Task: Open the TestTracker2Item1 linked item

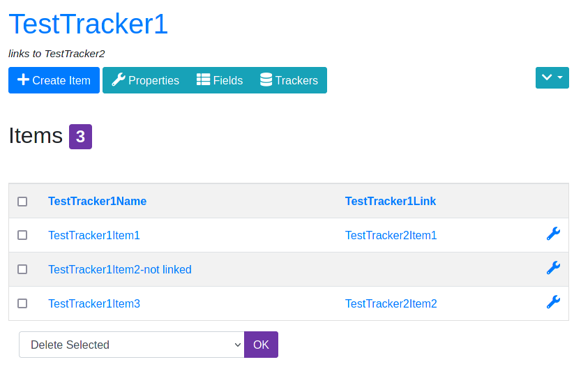Action: pyautogui.click(x=391, y=235)
